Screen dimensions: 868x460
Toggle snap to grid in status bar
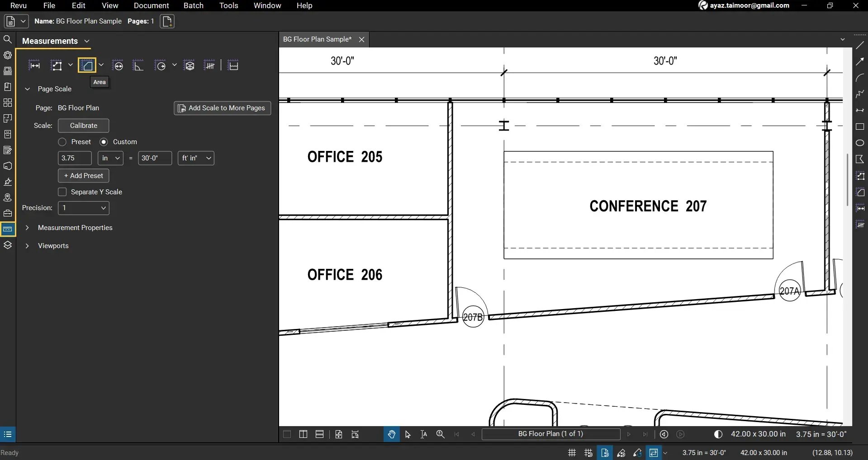tap(588, 452)
